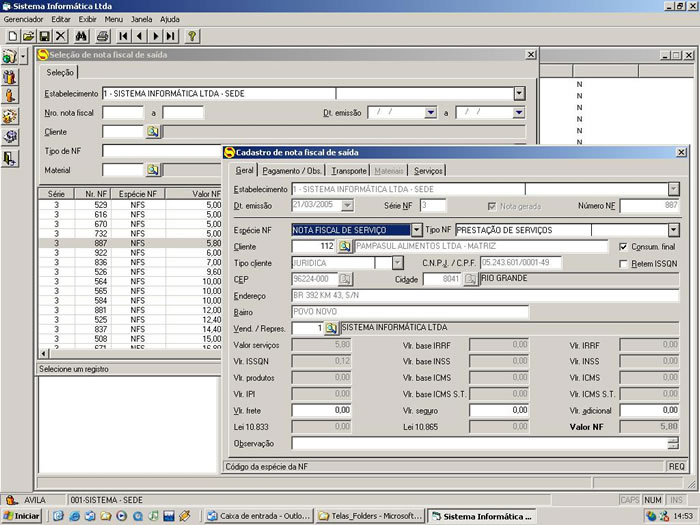Click the sidebar exit door icon
This screenshot has height=525, width=700.
coord(10,158)
